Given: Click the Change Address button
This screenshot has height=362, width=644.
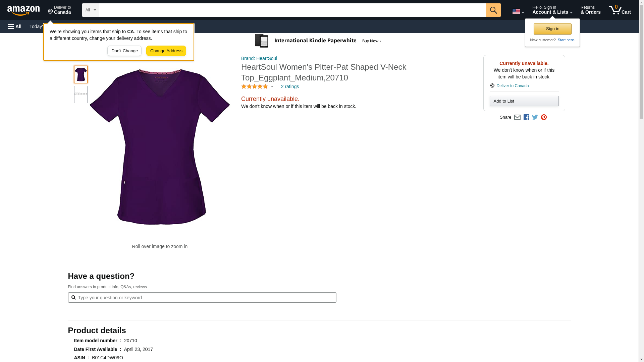Looking at the screenshot, I should coord(166,51).
